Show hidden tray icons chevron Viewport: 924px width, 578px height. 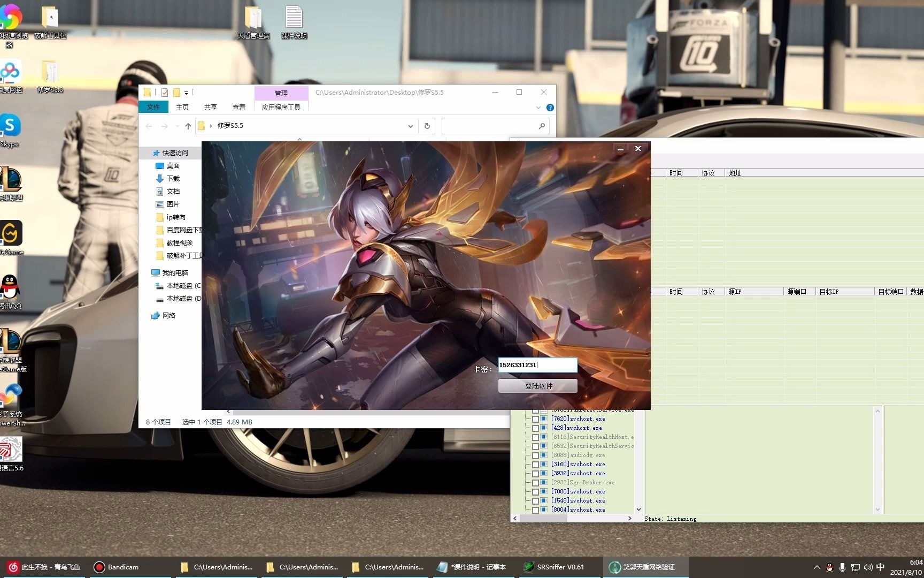[817, 567]
